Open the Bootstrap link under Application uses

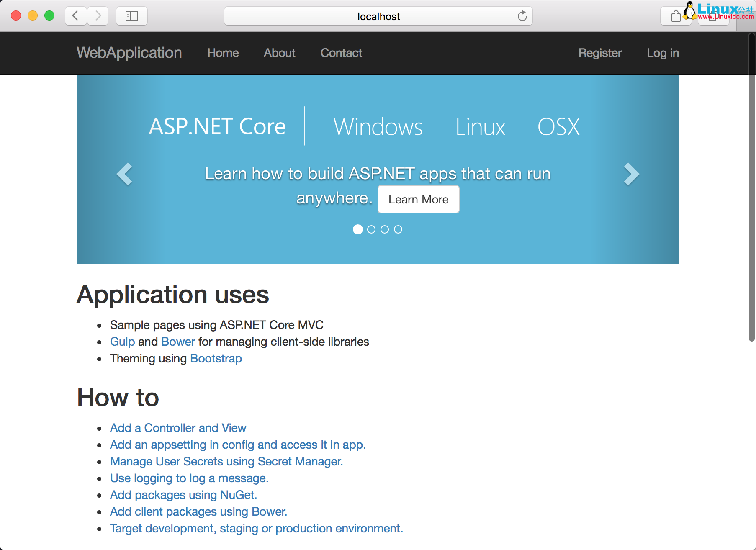(x=216, y=359)
